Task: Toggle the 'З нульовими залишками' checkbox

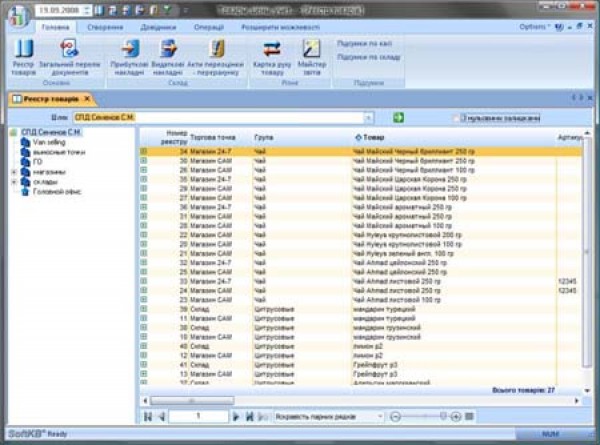Action: (x=457, y=118)
